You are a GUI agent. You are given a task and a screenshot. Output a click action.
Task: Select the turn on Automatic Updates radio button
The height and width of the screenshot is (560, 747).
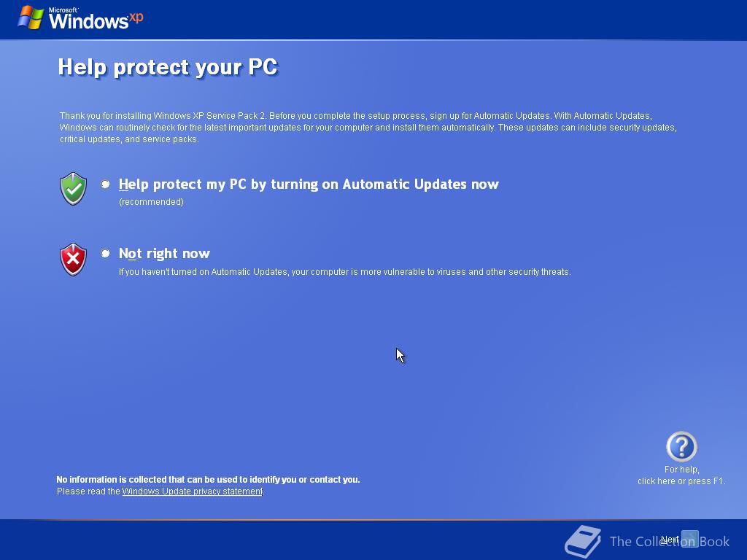click(105, 184)
